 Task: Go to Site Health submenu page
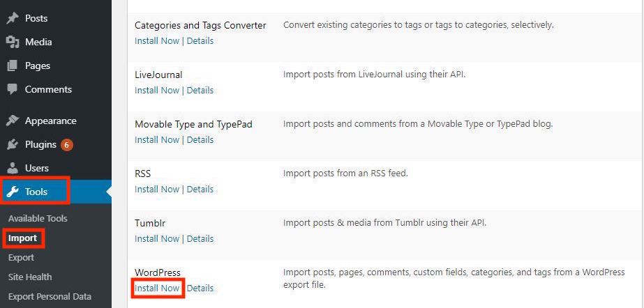pyautogui.click(x=30, y=277)
